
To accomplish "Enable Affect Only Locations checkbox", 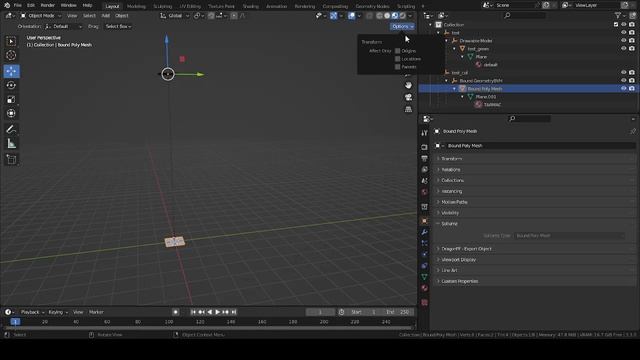I will 398,59.
